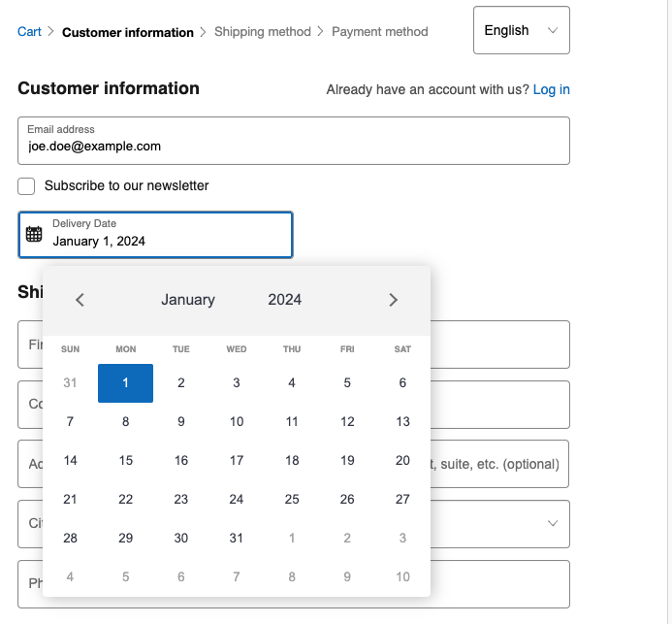Click the calendar icon in Delivery Date field

34,235
